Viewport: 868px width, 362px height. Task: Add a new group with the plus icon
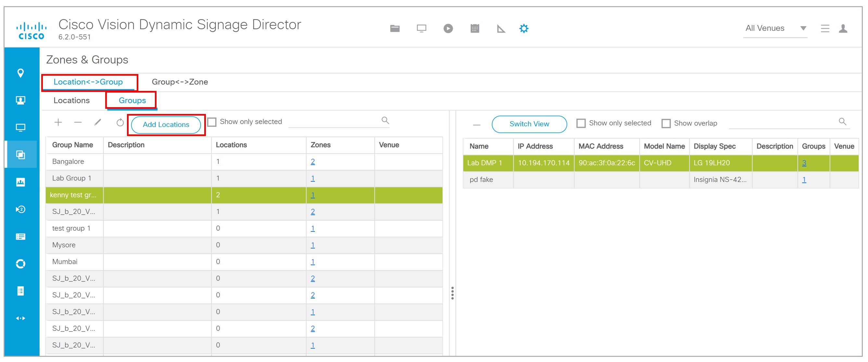click(x=58, y=122)
